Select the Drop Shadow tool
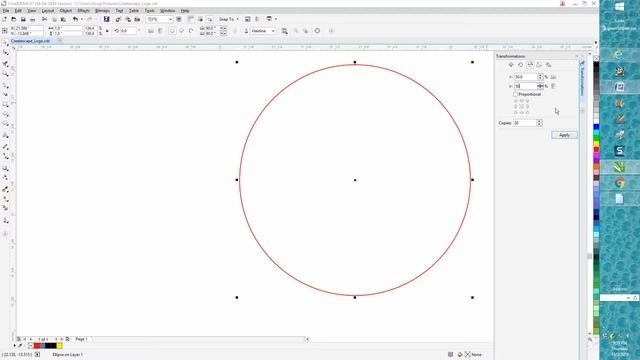The height and width of the screenshot is (360, 640). (x=5, y=168)
